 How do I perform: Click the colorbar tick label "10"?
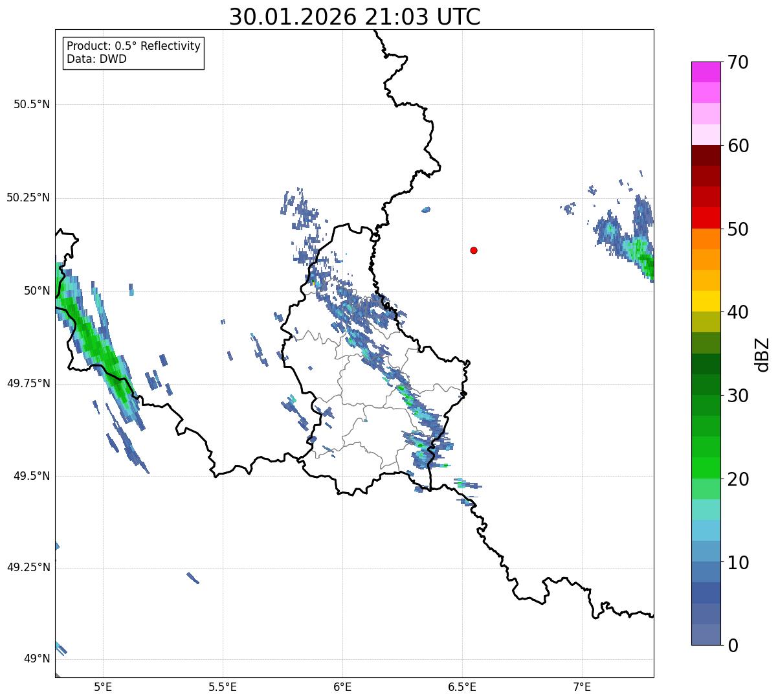point(738,563)
